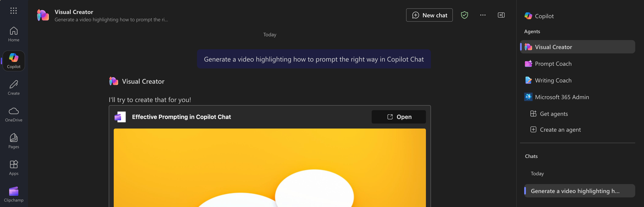Viewport: 644px width, 207px height.
Task: Click the Visual Creator header logo
Action: coord(43,15)
